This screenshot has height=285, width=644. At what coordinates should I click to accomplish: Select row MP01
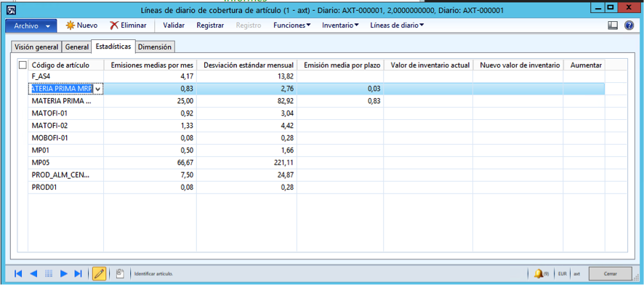(x=316, y=150)
